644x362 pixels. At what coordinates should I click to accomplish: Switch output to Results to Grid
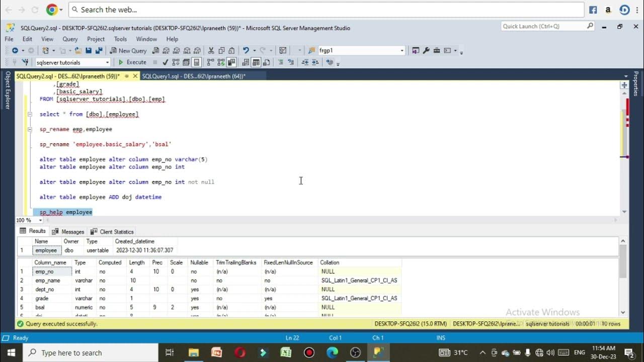256,62
